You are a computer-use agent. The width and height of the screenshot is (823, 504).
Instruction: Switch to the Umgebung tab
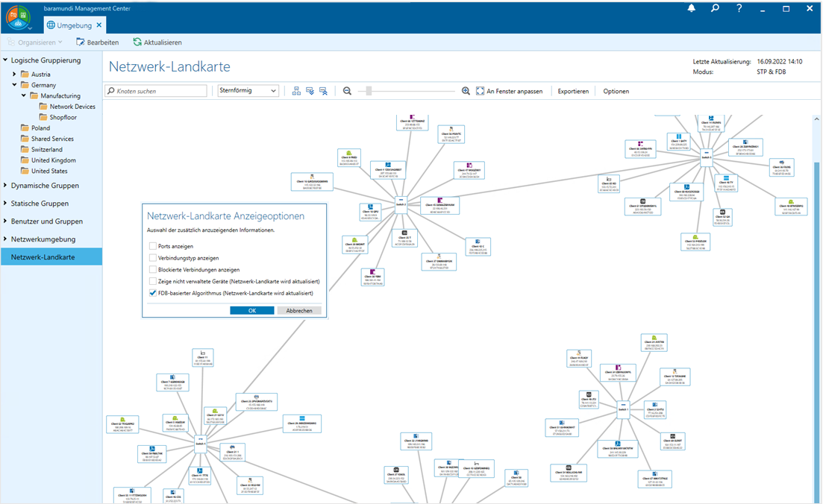[74, 25]
